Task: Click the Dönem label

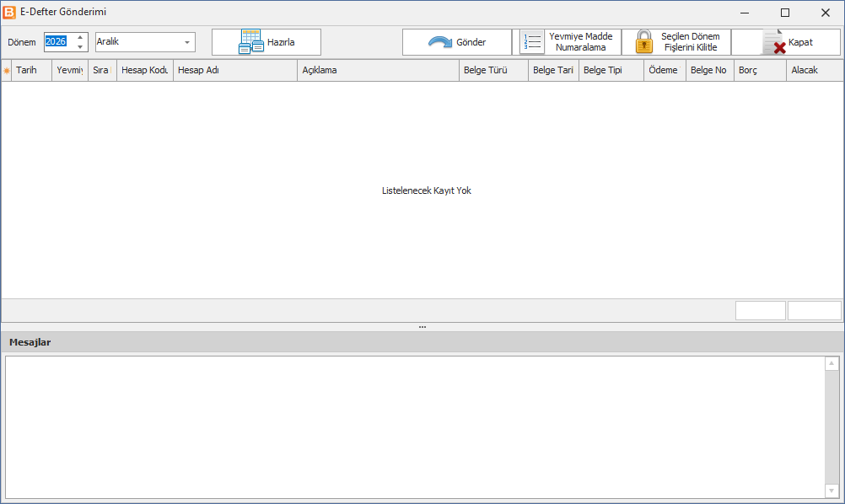Action: coord(22,42)
